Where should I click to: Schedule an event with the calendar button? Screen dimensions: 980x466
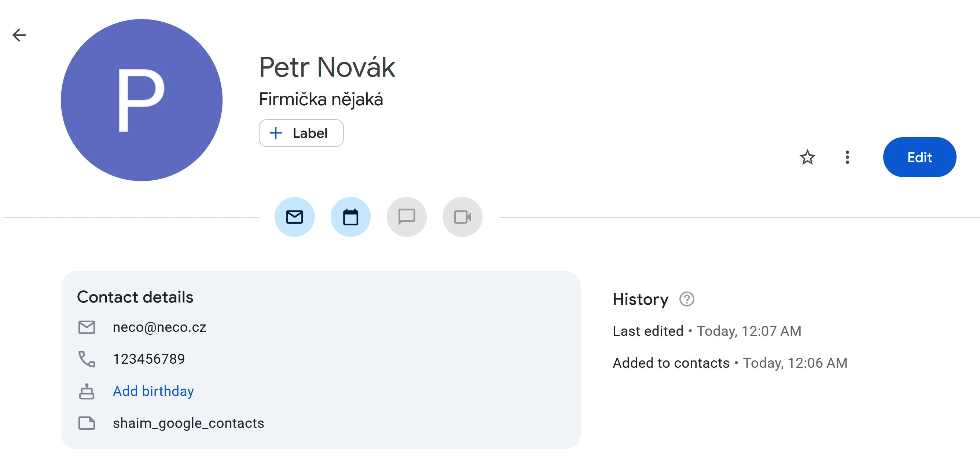click(x=350, y=217)
